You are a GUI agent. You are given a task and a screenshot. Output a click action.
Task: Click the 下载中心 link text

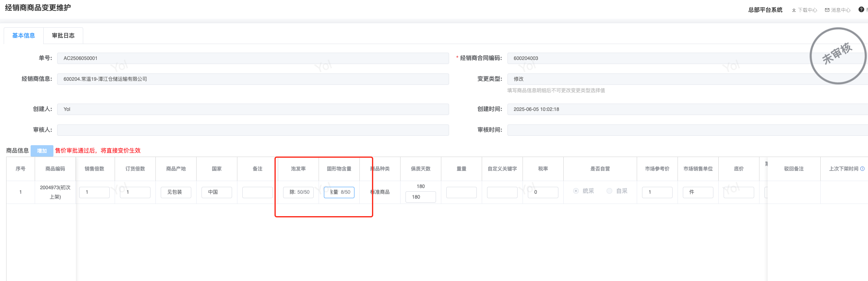click(x=808, y=10)
